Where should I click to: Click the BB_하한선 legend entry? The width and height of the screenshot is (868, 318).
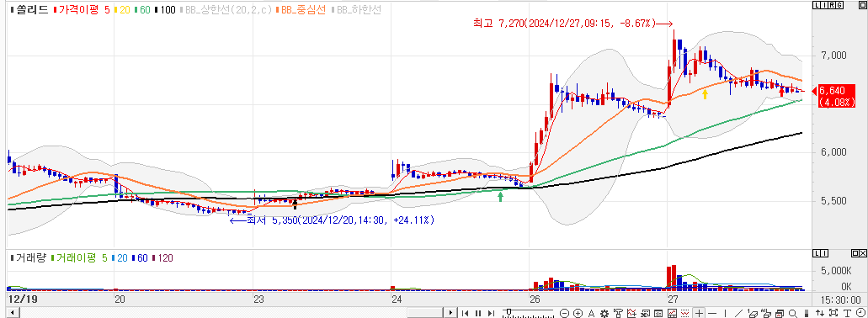coord(356,9)
